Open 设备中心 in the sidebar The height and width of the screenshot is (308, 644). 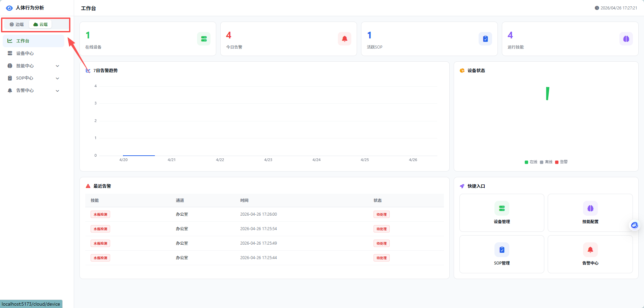tap(33, 53)
